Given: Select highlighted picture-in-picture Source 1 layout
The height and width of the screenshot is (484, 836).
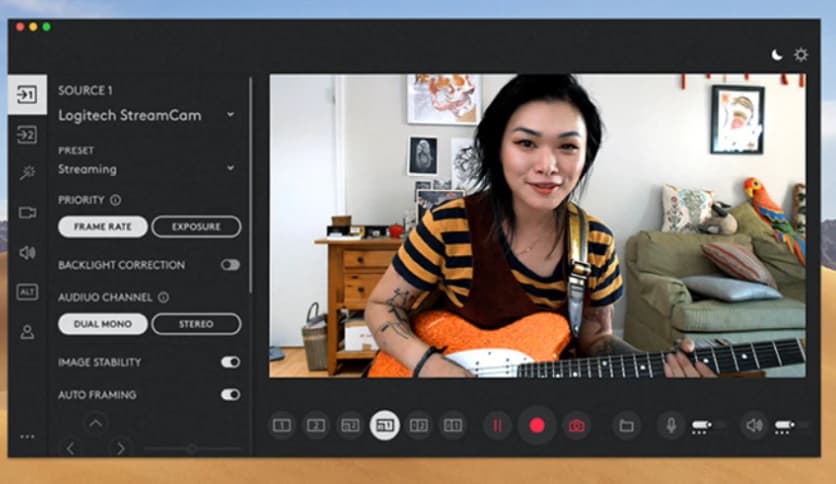Looking at the screenshot, I should pyautogui.click(x=384, y=425).
